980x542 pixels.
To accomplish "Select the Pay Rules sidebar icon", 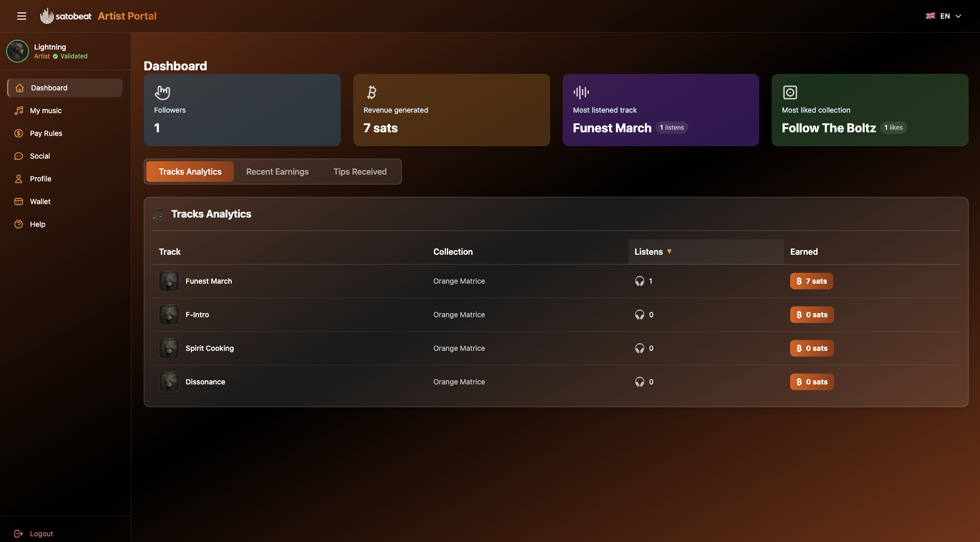I will click(19, 133).
